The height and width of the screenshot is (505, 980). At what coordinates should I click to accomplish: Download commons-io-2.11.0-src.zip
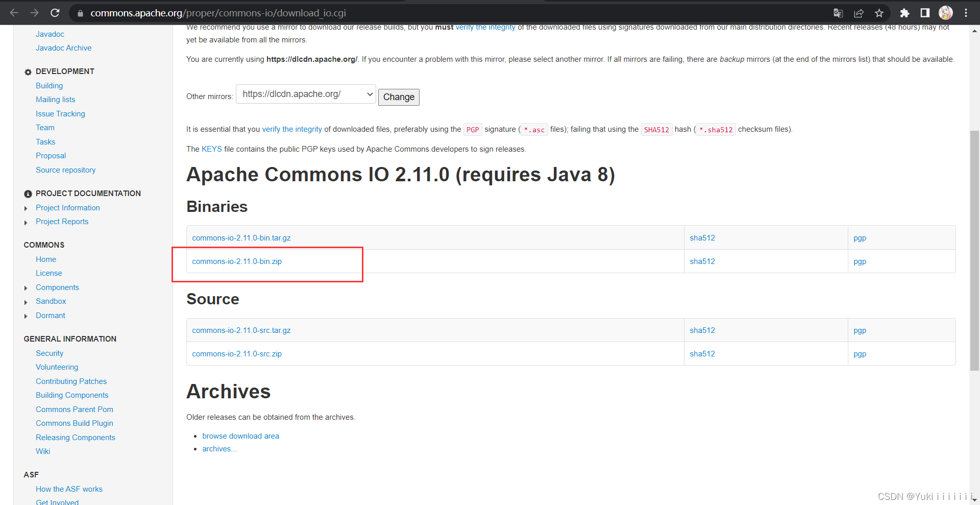237,354
